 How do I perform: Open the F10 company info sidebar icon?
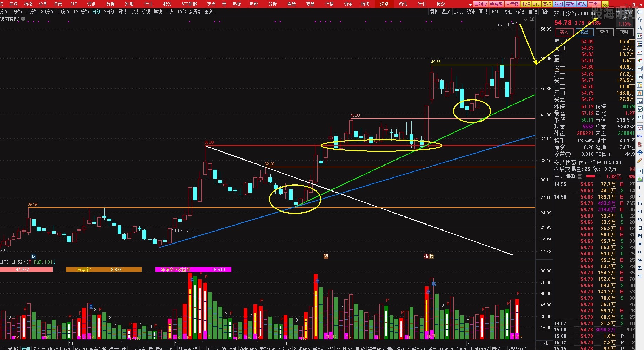pyautogui.click(x=640, y=77)
